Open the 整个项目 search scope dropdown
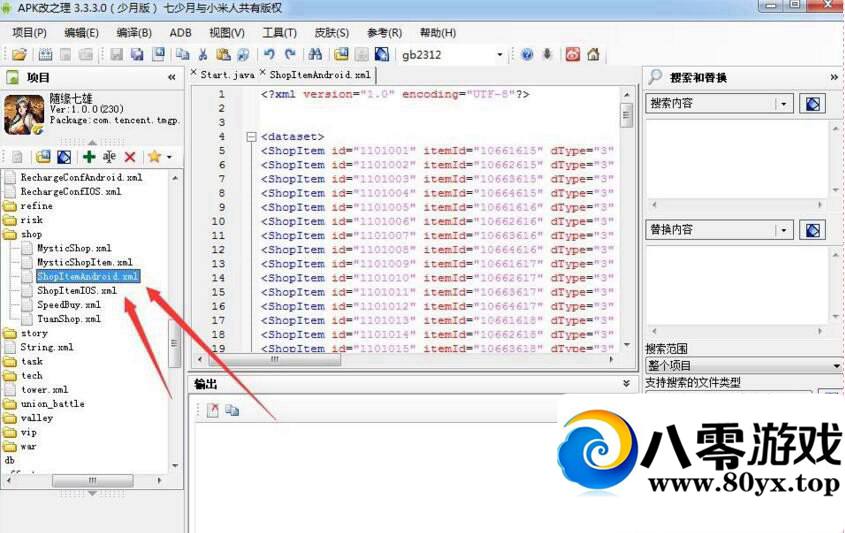Screen dimensions: 845x533 tap(836, 367)
